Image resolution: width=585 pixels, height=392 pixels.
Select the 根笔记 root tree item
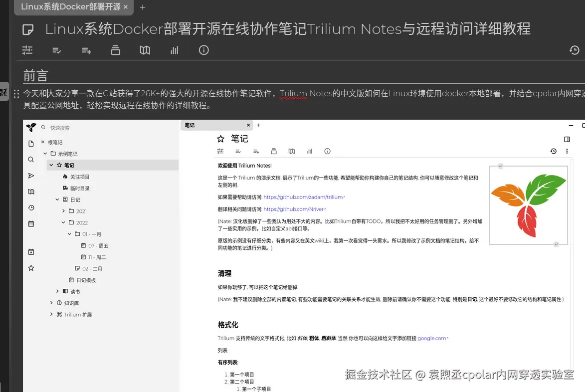click(x=55, y=142)
